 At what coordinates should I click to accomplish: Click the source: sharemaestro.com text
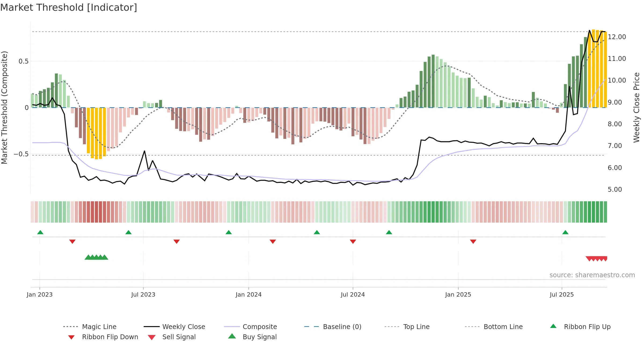click(592, 275)
